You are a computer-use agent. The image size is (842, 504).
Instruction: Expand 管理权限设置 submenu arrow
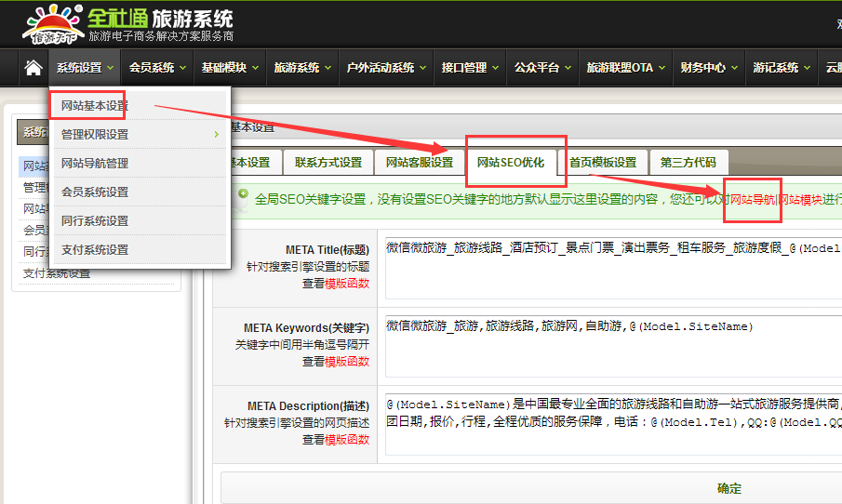point(216,135)
